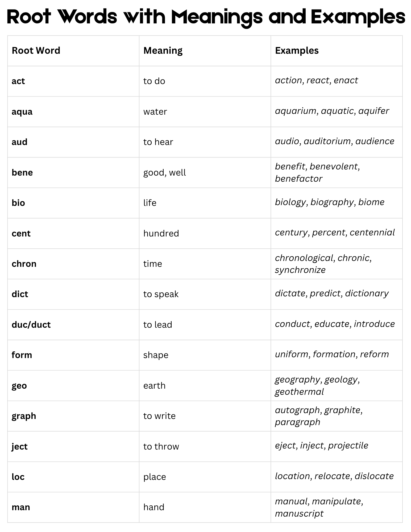Click the "duc/duct" root word cell
Image resolution: width=411 pixels, height=532 pixels.
[x=31, y=325]
